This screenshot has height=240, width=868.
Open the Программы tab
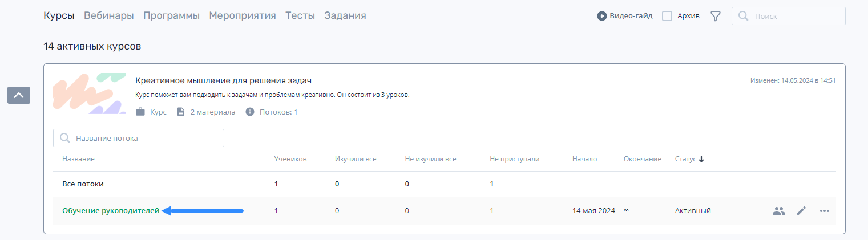pos(171,15)
